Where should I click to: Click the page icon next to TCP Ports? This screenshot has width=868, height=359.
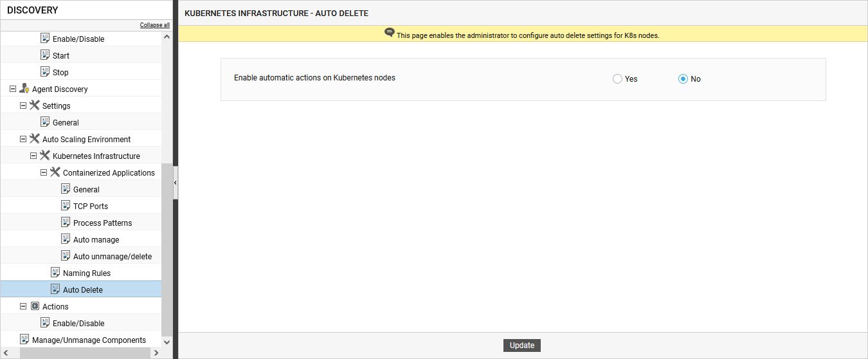66,206
